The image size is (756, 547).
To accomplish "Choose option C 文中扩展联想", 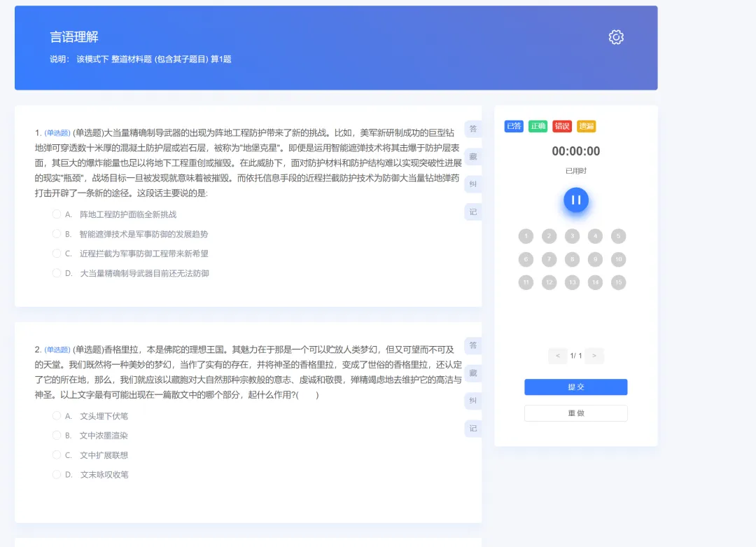I will (90, 455).
